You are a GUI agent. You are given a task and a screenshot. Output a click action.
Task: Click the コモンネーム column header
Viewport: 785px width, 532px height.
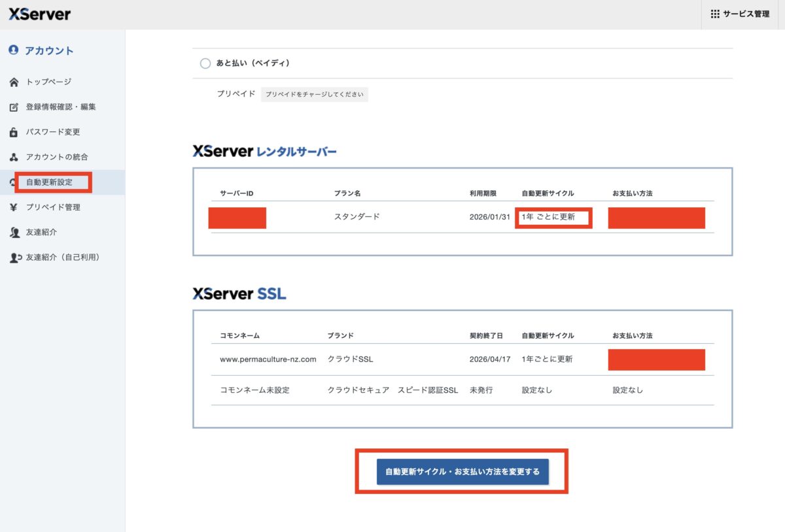(x=240, y=336)
